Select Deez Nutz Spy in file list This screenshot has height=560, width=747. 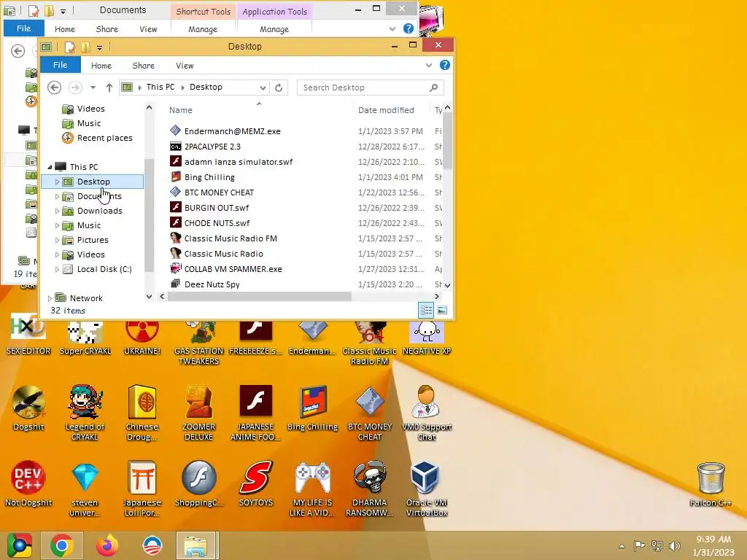coord(212,284)
